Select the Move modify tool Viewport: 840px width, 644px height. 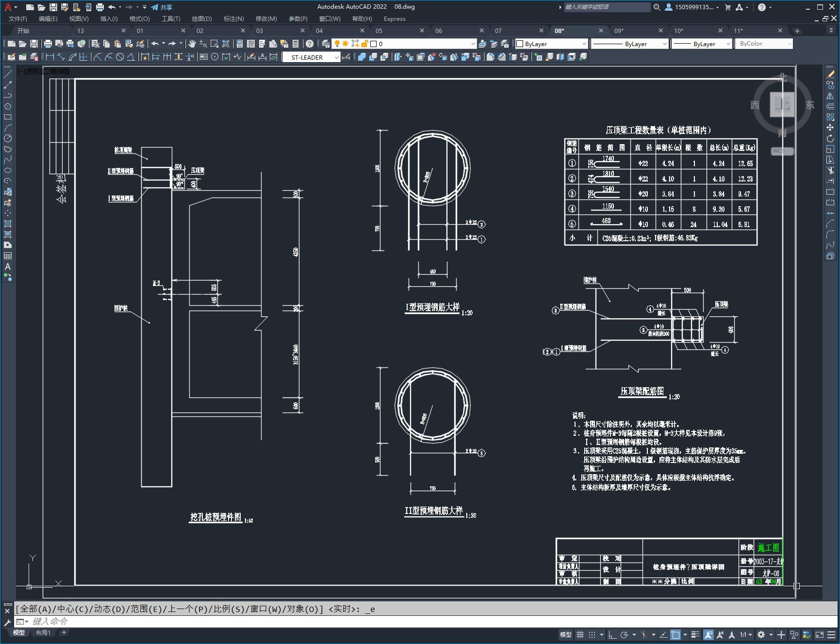[830, 128]
